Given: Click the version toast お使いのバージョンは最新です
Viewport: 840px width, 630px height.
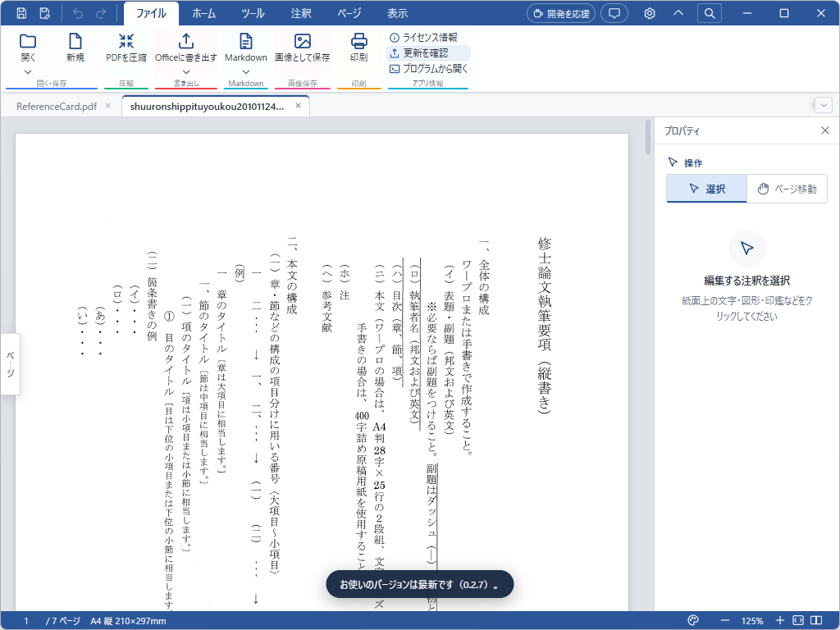Looking at the screenshot, I should (419, 584).
